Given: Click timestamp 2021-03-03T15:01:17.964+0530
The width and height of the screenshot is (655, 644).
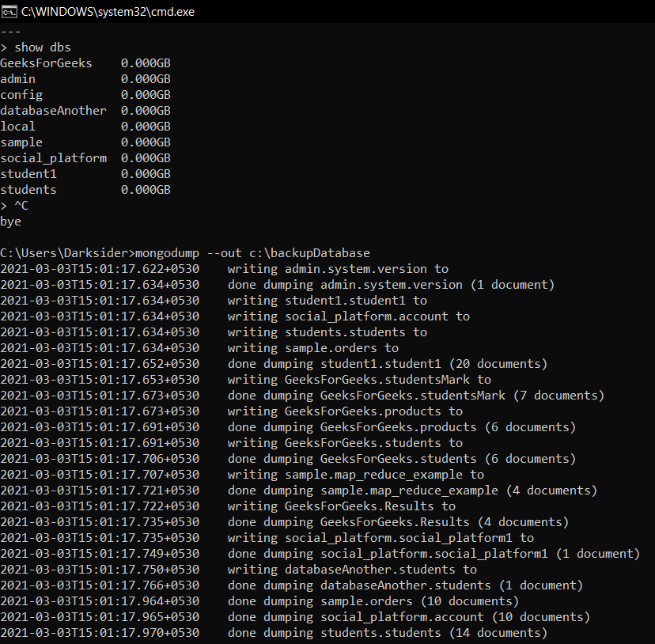Looking at the screenshot, I should point(100,602).
